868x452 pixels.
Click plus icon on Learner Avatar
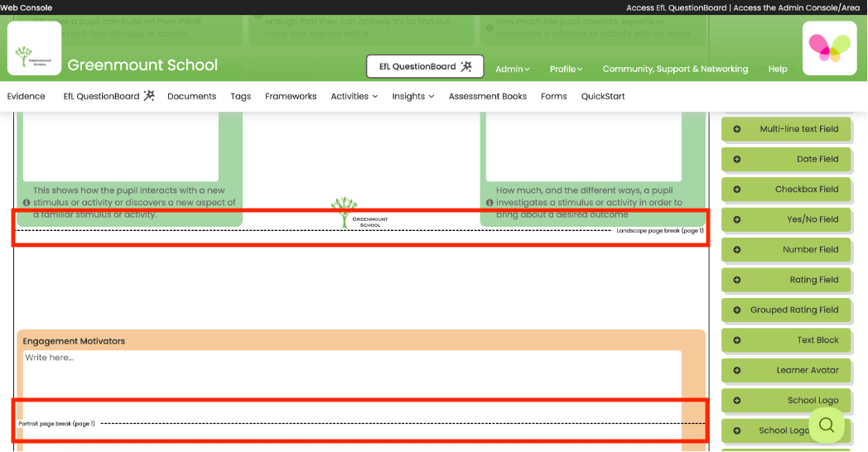[x=737, y=370]
